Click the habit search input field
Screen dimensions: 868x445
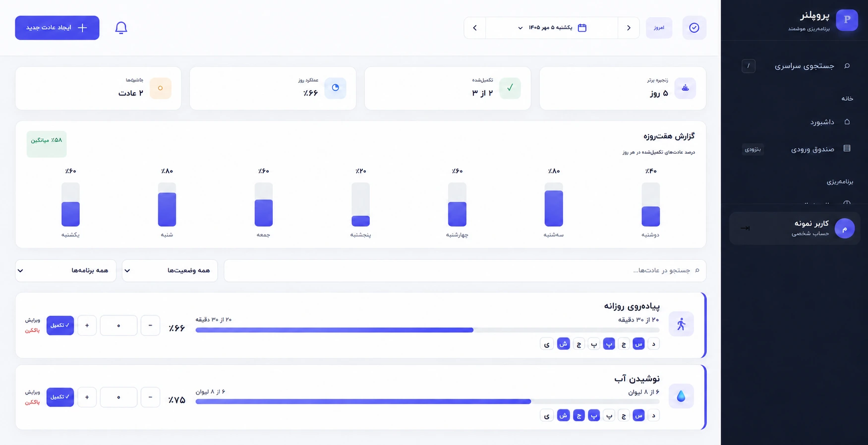[x=465, y=271]
